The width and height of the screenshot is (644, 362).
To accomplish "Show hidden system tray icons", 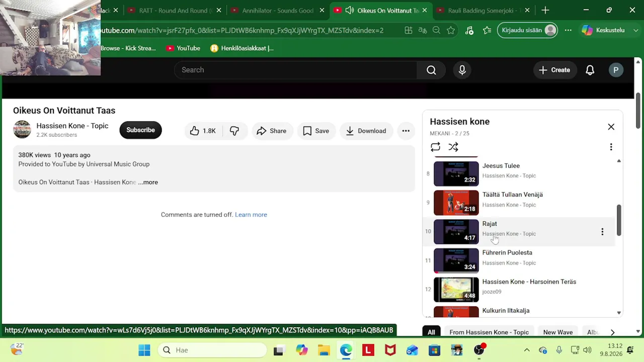I will click(x=527, y=350).
